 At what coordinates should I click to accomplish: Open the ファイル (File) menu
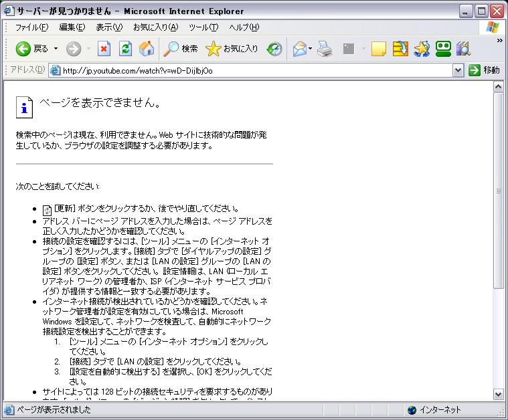(31, 27)
